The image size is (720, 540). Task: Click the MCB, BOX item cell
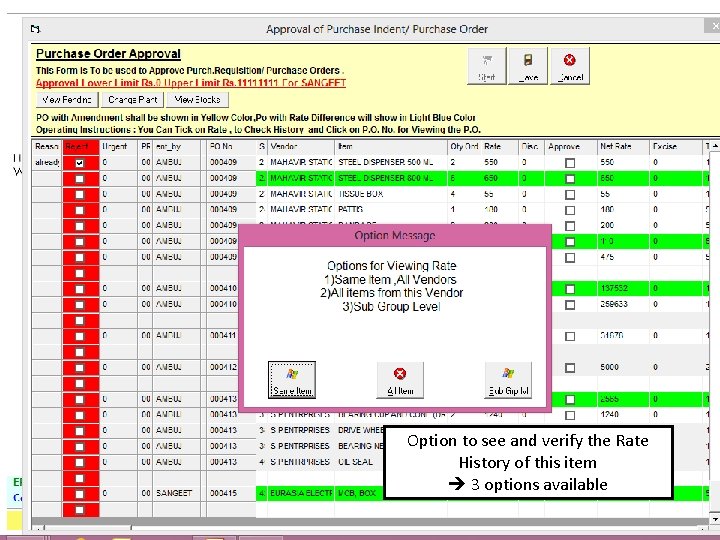[357, 493]
